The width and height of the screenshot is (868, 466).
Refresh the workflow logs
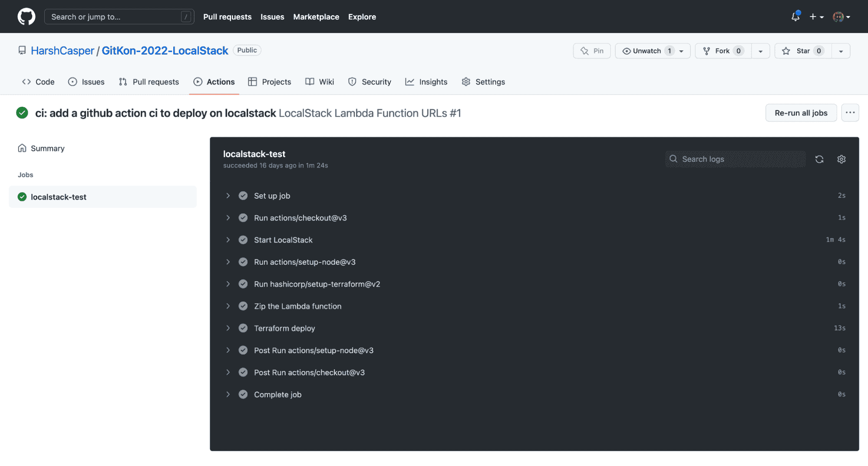coord(820,159)
